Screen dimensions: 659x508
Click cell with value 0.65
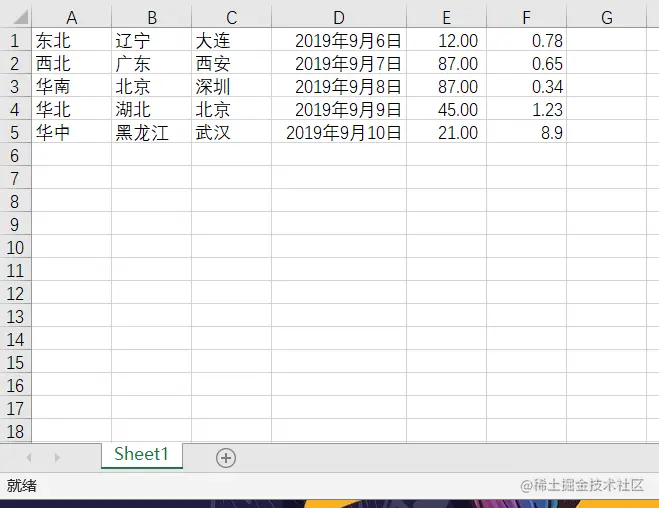point(527,63)
